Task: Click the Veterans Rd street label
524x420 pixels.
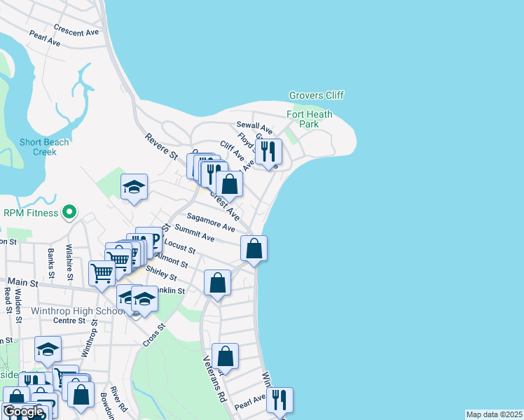Action: (x=215, y=379)
